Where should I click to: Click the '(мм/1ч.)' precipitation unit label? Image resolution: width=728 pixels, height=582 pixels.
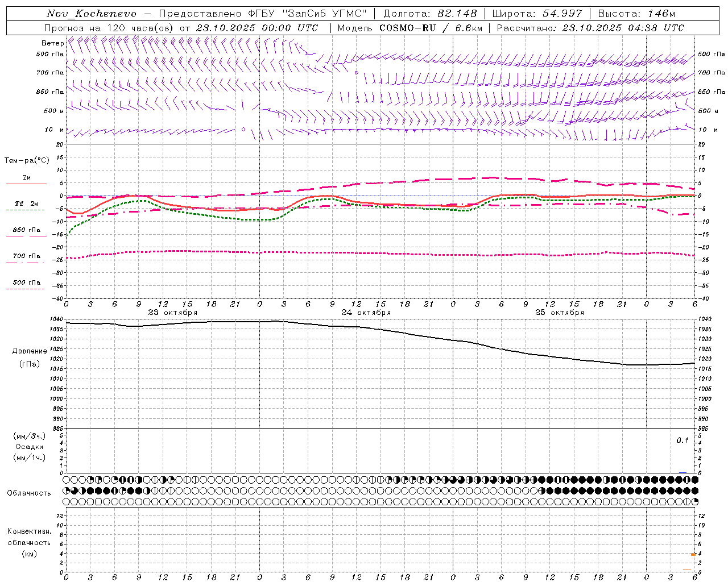[30, 458]
